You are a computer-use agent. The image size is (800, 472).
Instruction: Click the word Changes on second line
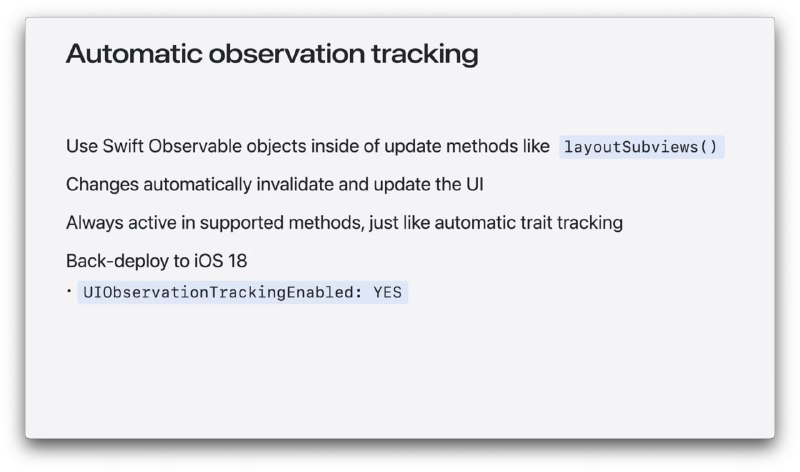pos(102,185)
